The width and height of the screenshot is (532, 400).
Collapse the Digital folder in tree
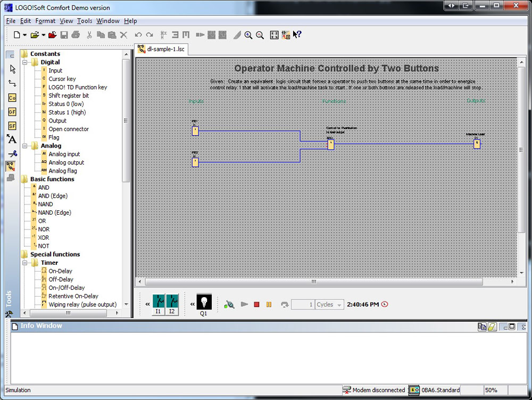click(x=25, y=62)
